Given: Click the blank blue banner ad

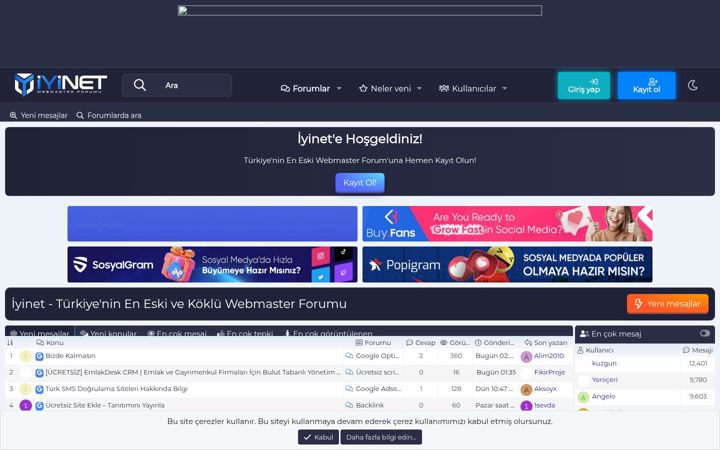Looking at the screenshot, I should click(212, 224).
